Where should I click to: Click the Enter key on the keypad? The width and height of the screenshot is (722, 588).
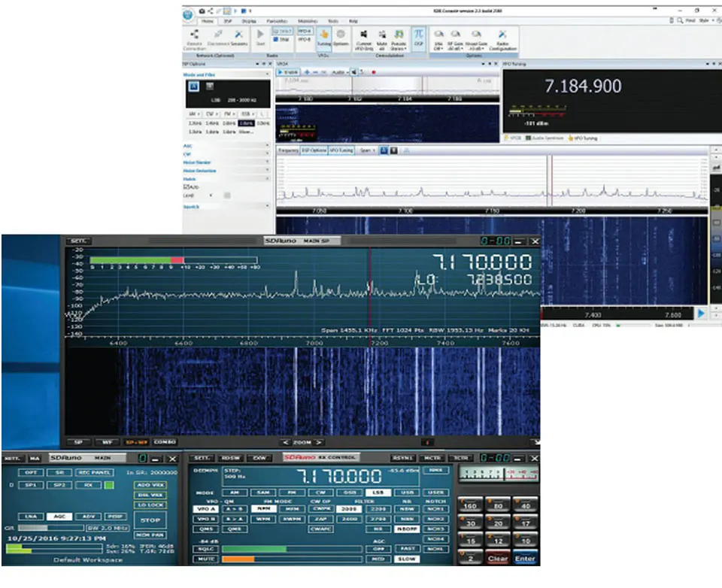click(526, 558)
